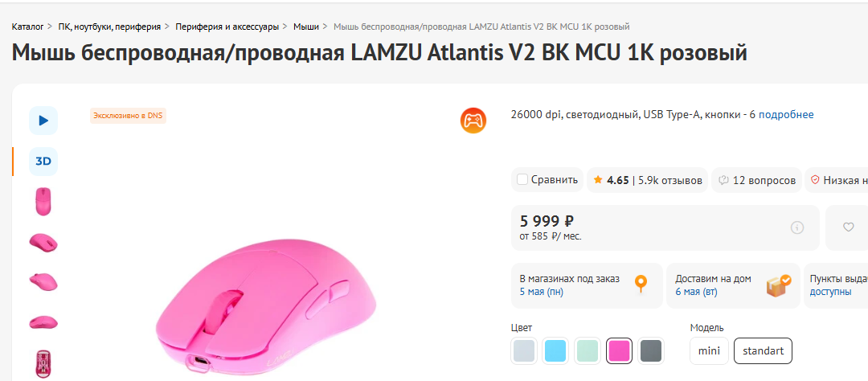Screen dimensions: 868x381
Task: Click the подробнее link
Action: tap(786, 115)
